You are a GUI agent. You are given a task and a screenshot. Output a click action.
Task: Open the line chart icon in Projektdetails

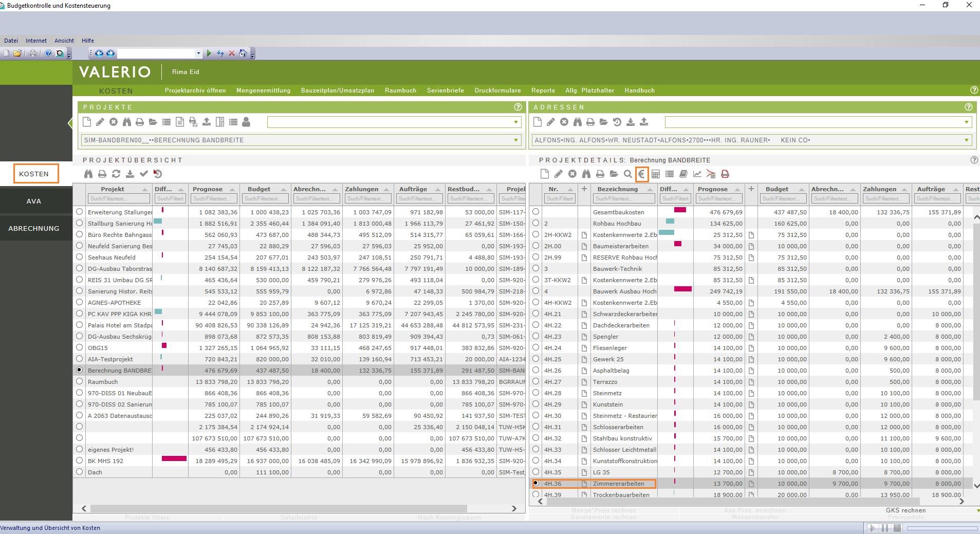697,174
